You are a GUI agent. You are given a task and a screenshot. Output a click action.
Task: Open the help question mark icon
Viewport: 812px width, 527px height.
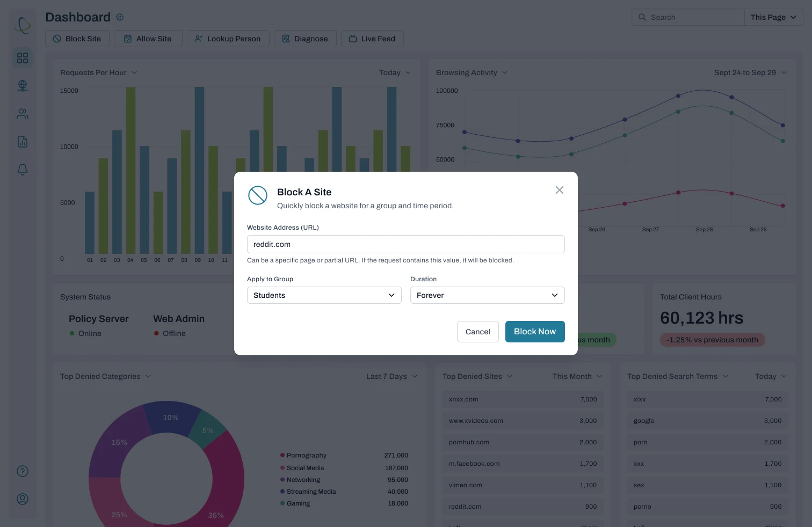point(23,471)
